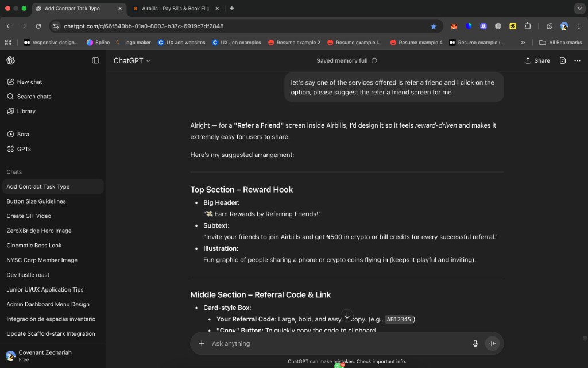The width and height of the screenshot is (588, 368).
Task: Open the conversation options three-dot menu
Action: click(x=577, y=60)
